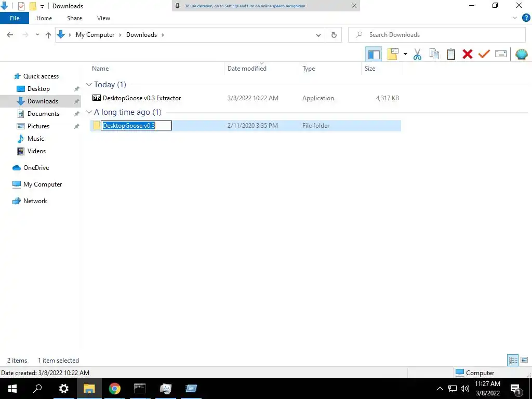
Task: Click My Computer in the address breadcrumb
Action: (x=95, y=35)
